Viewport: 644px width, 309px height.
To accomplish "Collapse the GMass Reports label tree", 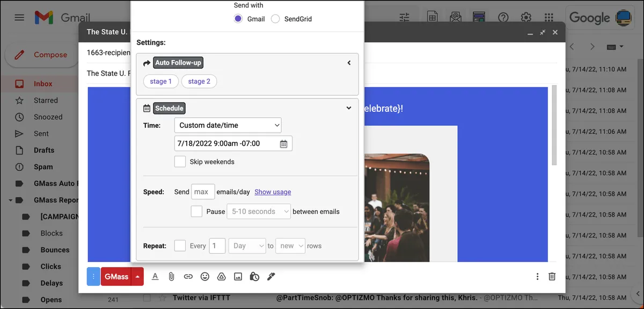I will (x=11, y=200).
